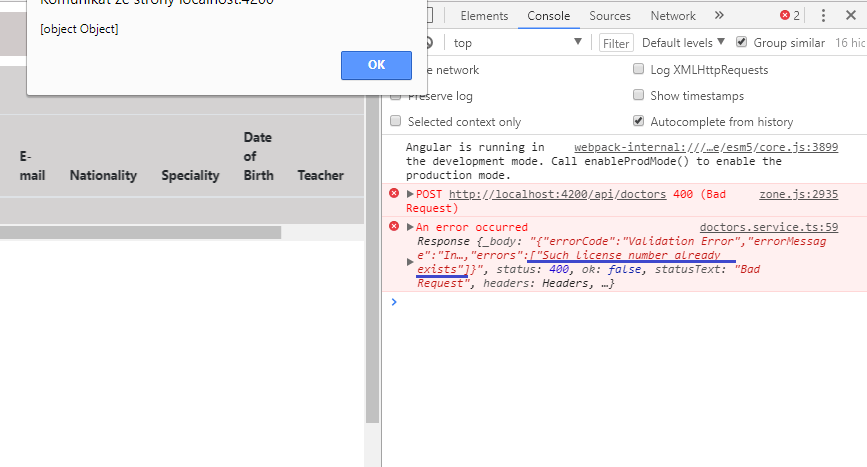867x467 pixels.
Task: Click the page vertical scrollbar
Action: coord(372,260)
